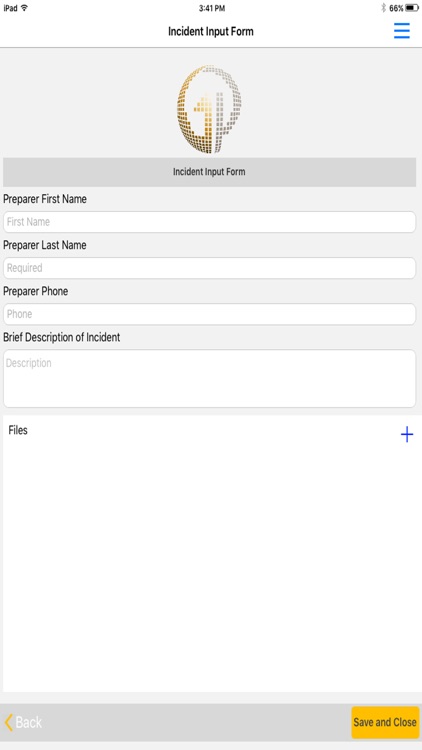Activate the Brief Description text area
The height and width of the screenshot is (750, 422).
[x=210, y=378]
